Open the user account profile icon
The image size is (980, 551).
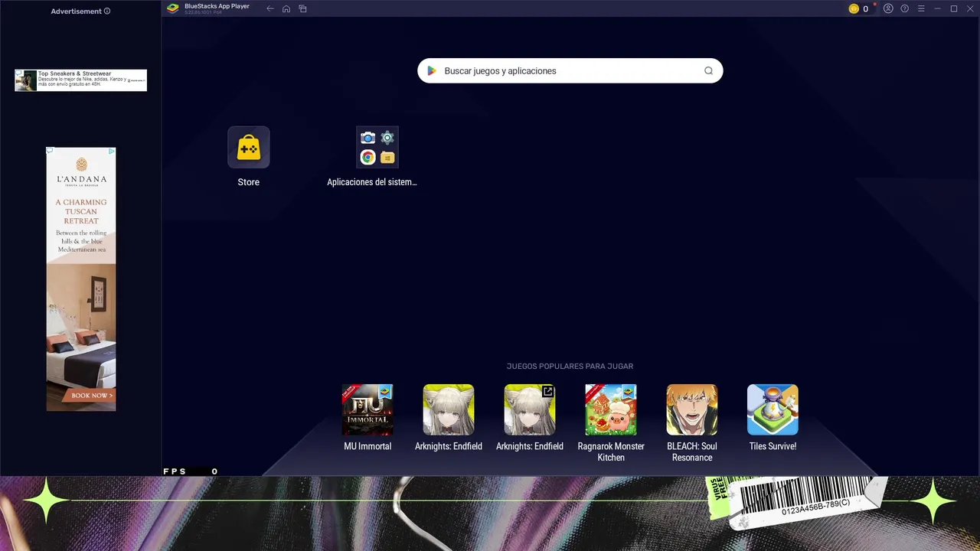[x=888, y=8]
